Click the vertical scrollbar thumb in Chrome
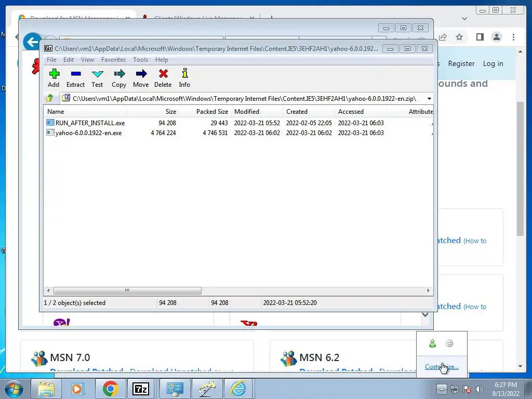The width and height of the screenshot is (532, 399). [520, 169]
